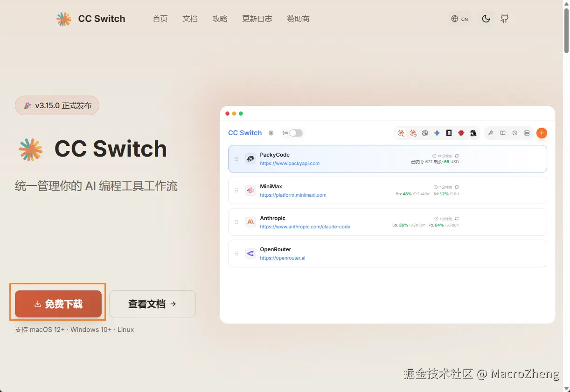Click the drag handle on the MiniMax row
Image resolution: width=570 pixels, height=392 pixels.
coord(236,190)
